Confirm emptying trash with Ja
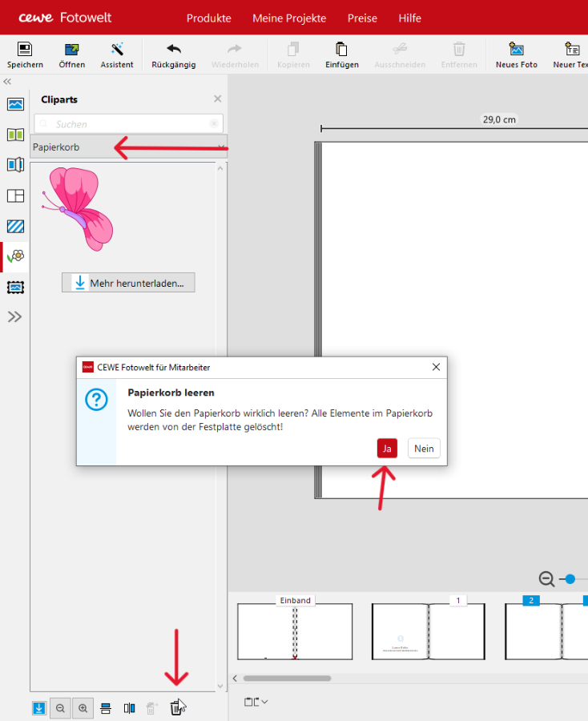This screenshot has height=721, width=588. (x=387, y=449)
